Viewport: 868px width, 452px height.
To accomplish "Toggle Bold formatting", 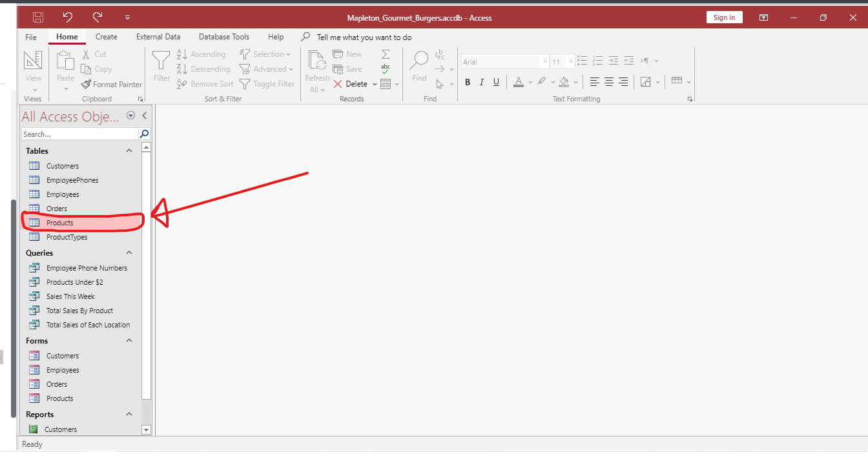I will 468,82.
